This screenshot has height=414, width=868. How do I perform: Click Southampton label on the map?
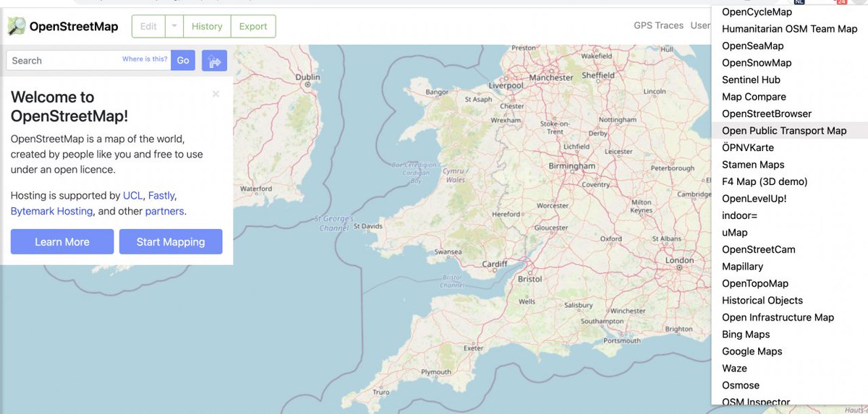(x=602, y=321)
